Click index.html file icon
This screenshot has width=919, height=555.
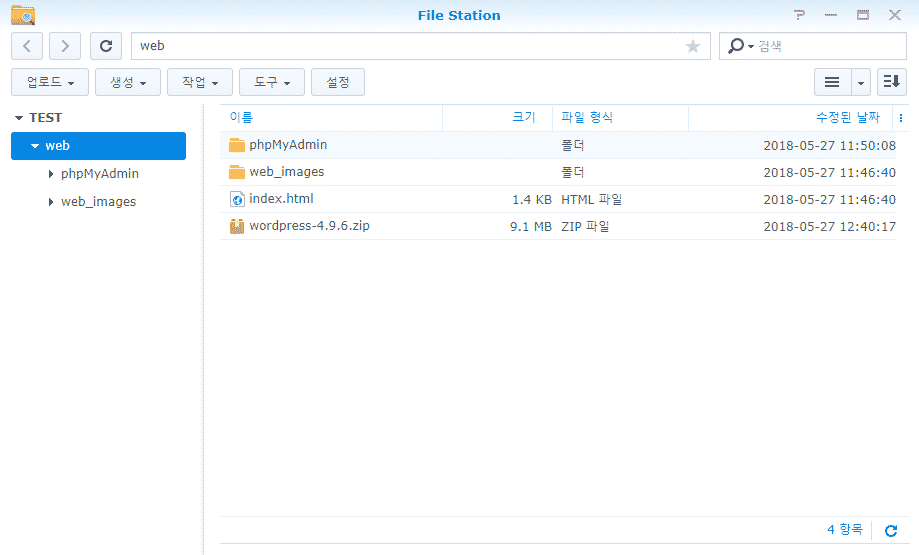click(237, 199)
